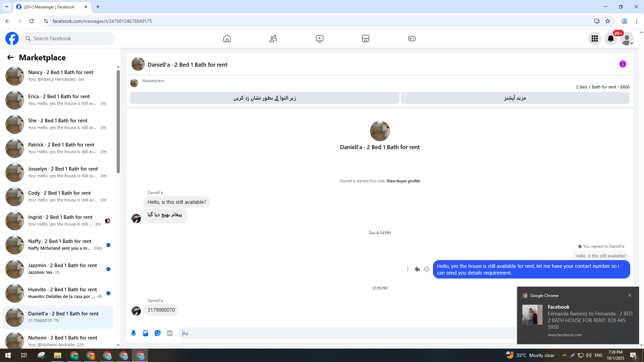Go back in browser history
Screen dimensions: 644x362
[x=7, y=21]
